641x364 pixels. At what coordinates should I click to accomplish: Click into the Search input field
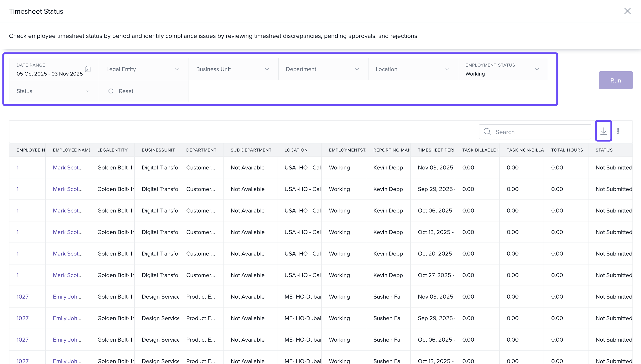point(541,132)
